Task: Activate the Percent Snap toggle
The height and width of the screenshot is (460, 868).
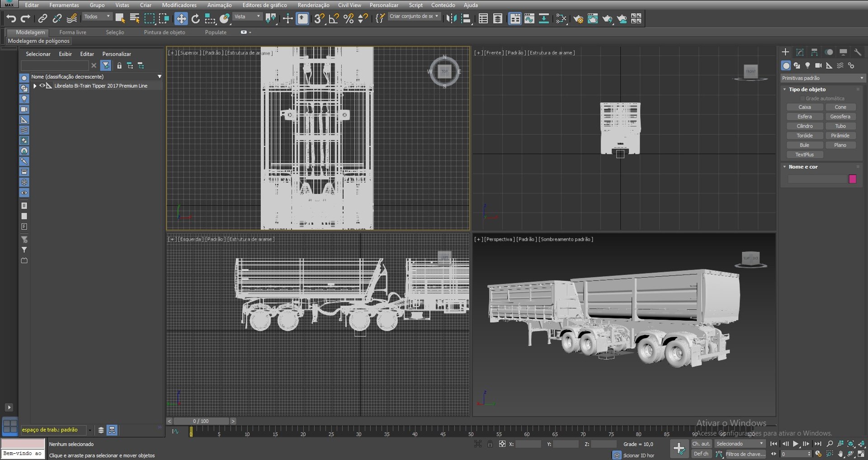Action: click(349, 19)
